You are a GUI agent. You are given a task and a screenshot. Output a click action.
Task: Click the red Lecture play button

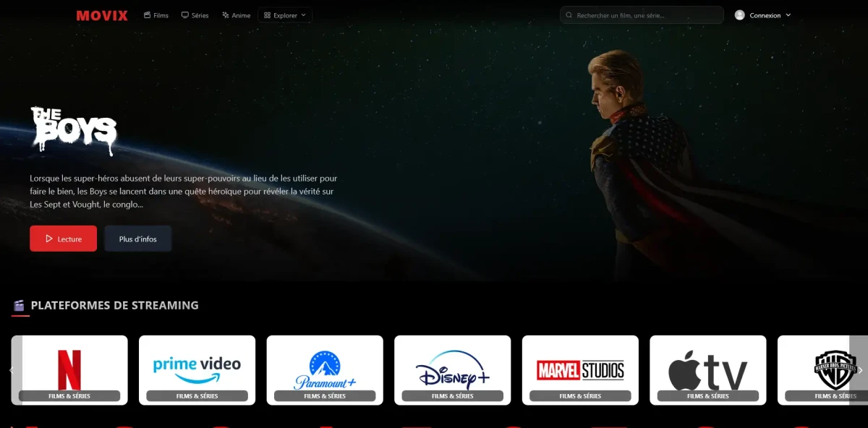pyautogui.click(x=63, y=239)
